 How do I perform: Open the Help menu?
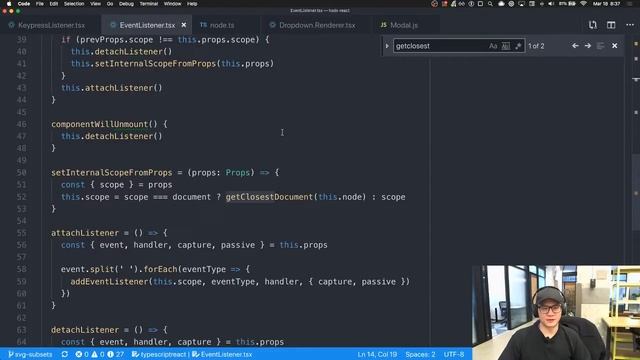[192, 4]
